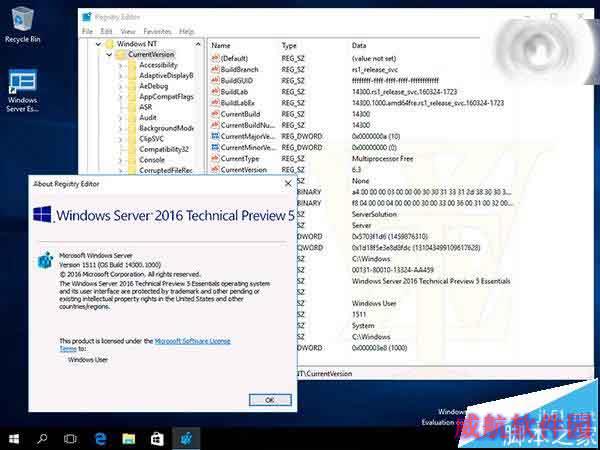600x450 pixels.
Task: Expand the BackgroundModel key
Action: point(120,129)
